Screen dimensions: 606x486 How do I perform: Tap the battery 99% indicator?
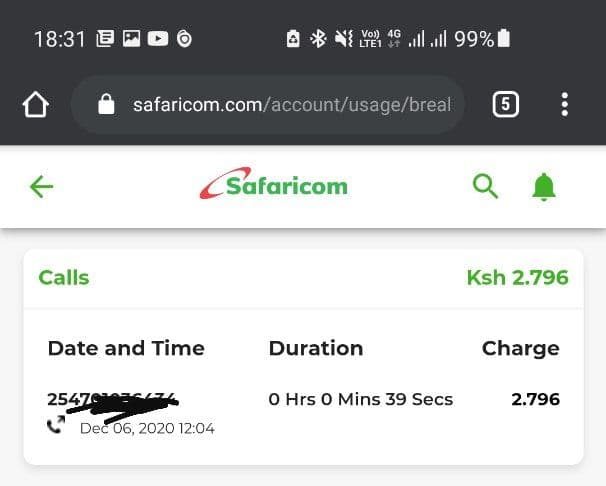pyautogui.click(x=482, y=39)
